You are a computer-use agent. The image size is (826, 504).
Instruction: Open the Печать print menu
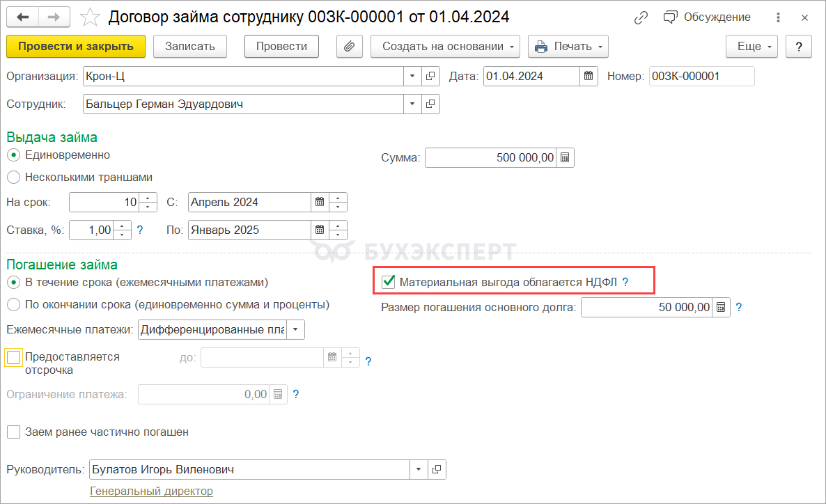[568, 47]
